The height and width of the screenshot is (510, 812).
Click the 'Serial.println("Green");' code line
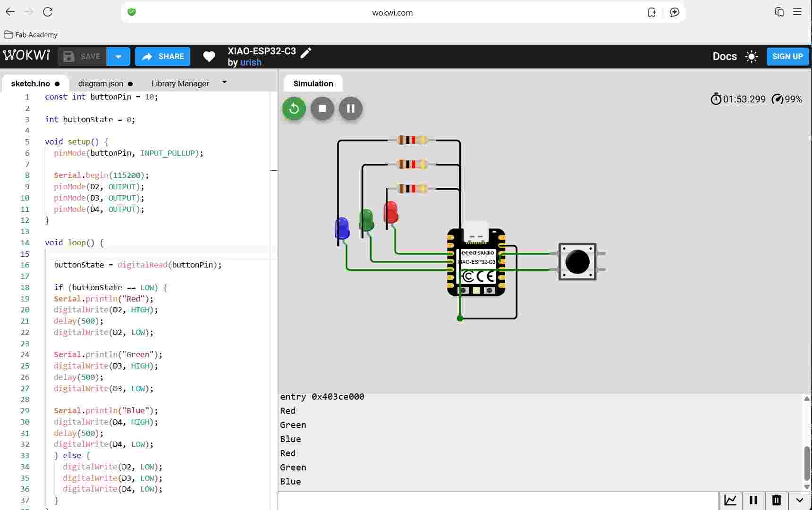(108, 355)
